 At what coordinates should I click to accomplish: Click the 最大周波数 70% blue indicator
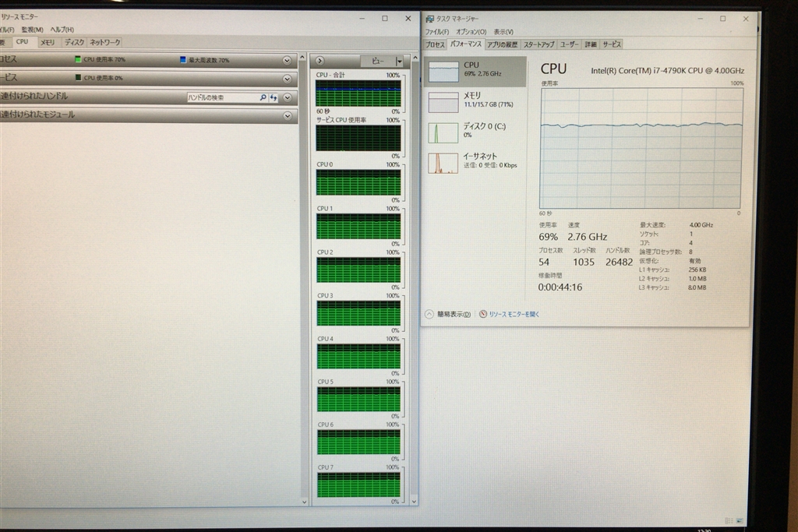pos(183,60)
